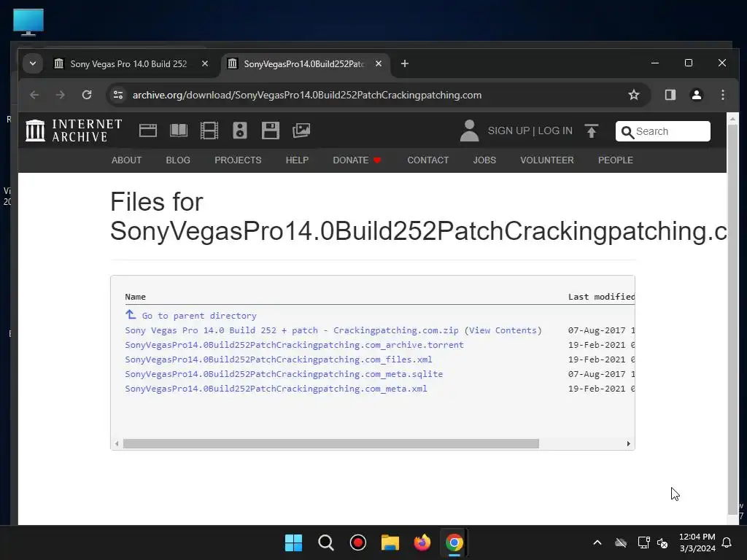Viewport: 747px width, 560px height.
Task: Click the page vertical scrollbar
Action: tap(732, 319)
